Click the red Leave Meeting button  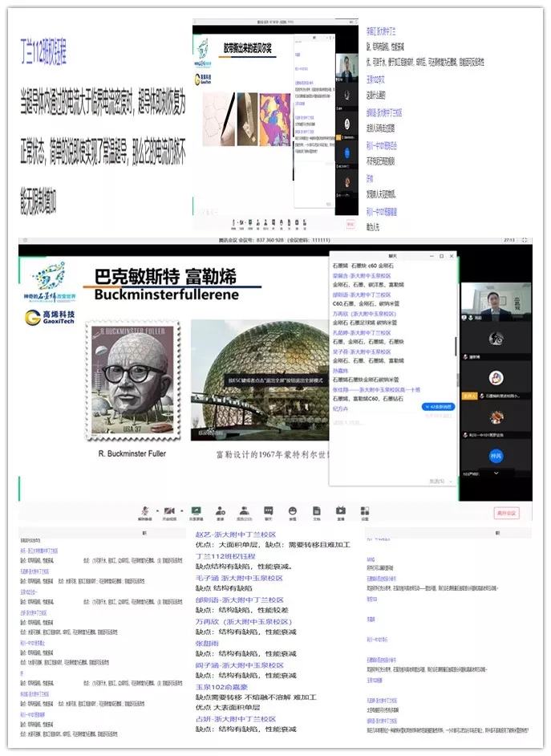[x=506, y=513]
